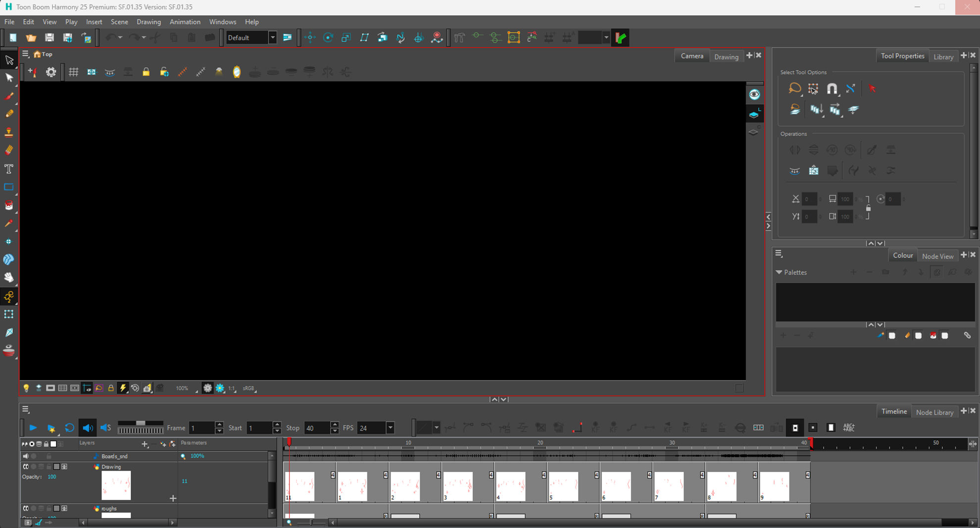Open the Default workspace dropdown
The image size is (980, 528).
coord(272,38)
